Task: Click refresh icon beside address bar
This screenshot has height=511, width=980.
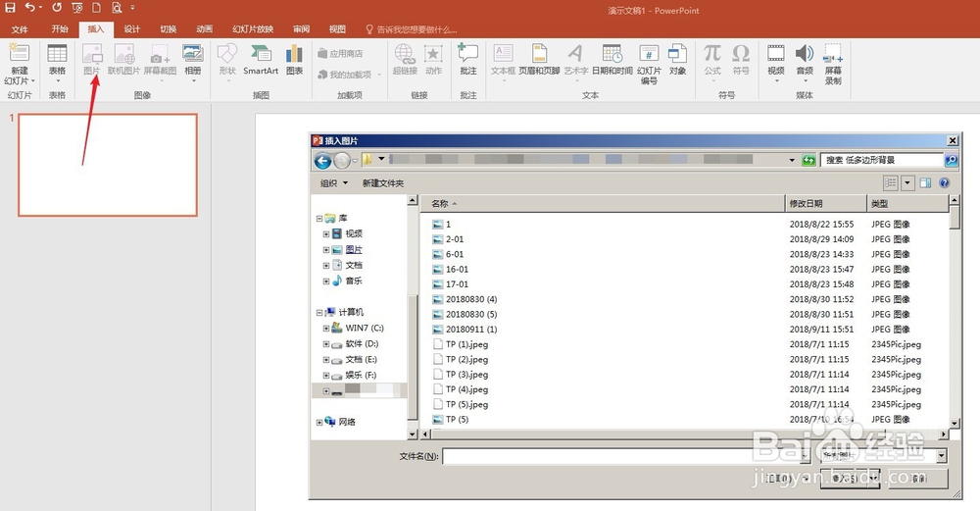Action: [808, 160]
